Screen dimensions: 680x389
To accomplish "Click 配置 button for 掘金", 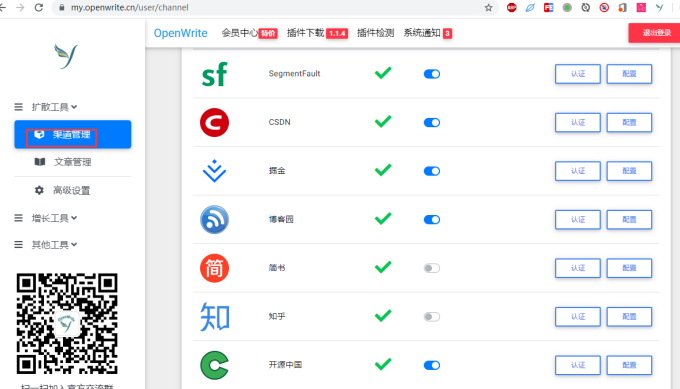I will click(x=629, y=171).
